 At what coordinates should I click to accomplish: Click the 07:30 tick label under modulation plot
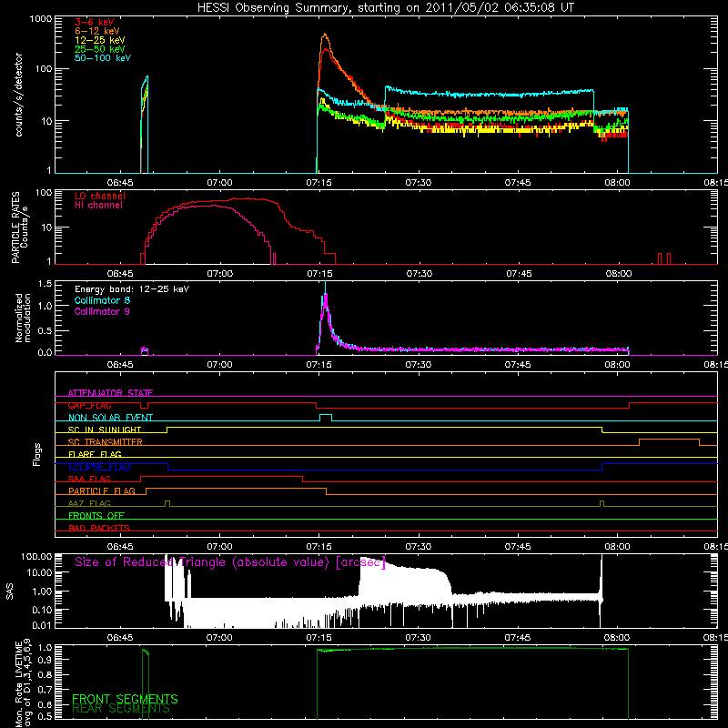coord(419,365)
